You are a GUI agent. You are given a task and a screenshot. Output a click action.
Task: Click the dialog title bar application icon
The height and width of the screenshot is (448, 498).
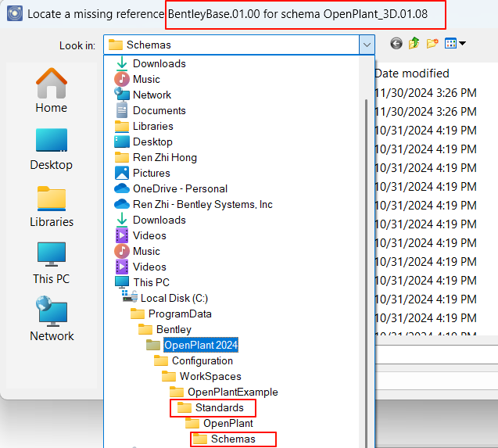15,13
